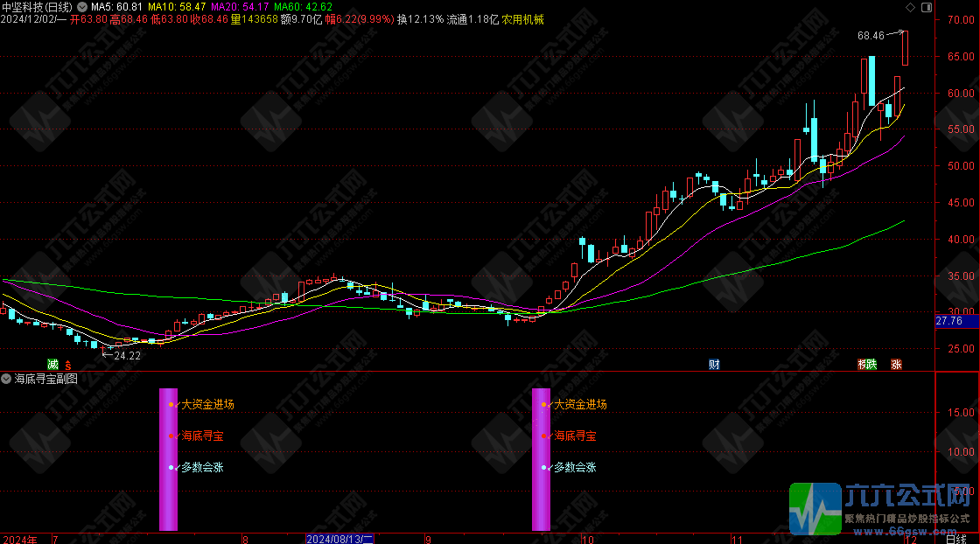The height and width of the screenshot is (544, 980).
Task: Expand the 海底寻宝副图 indicator menu arrow
Action: click(7, 379)
